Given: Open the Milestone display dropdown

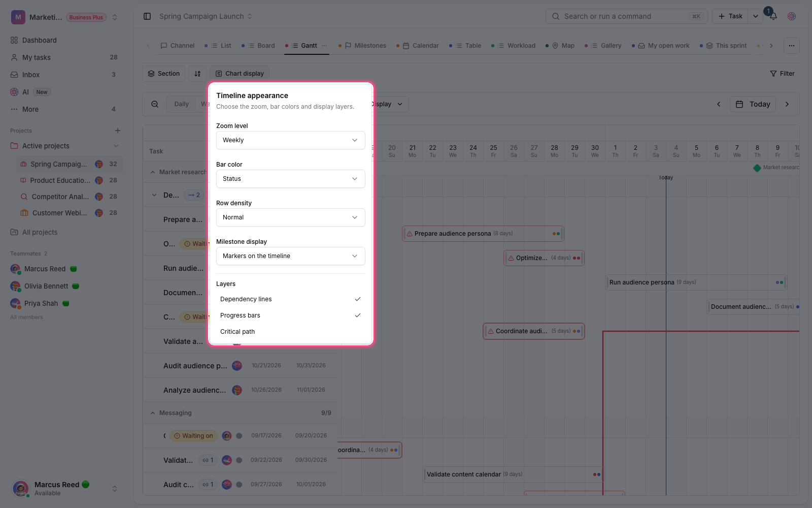Looking at the screenshot, I should click(290, 256).
